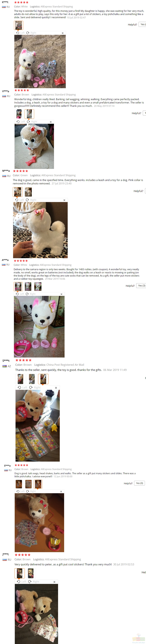
Task: Rotate A***a's white dog photo left
Action: (20, 294)
